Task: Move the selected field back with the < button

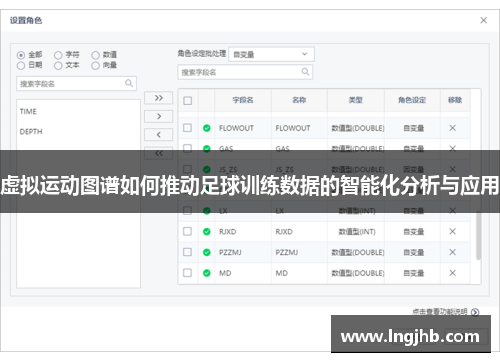Action: click(x=159, y=135)
